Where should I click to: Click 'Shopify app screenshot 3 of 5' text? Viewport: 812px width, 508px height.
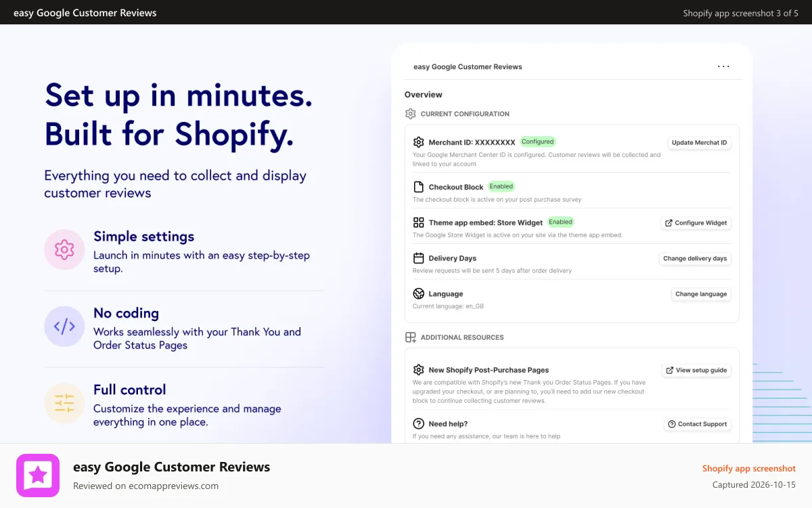741,13
